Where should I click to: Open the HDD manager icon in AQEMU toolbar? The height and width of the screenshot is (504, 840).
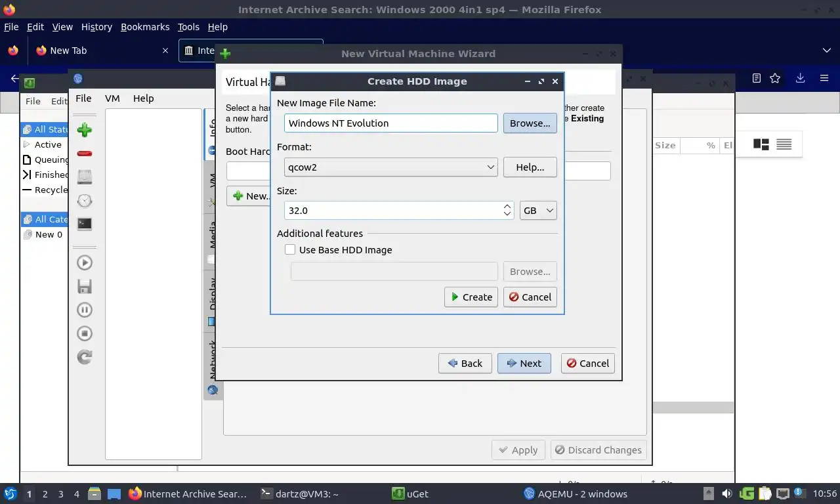85,177
